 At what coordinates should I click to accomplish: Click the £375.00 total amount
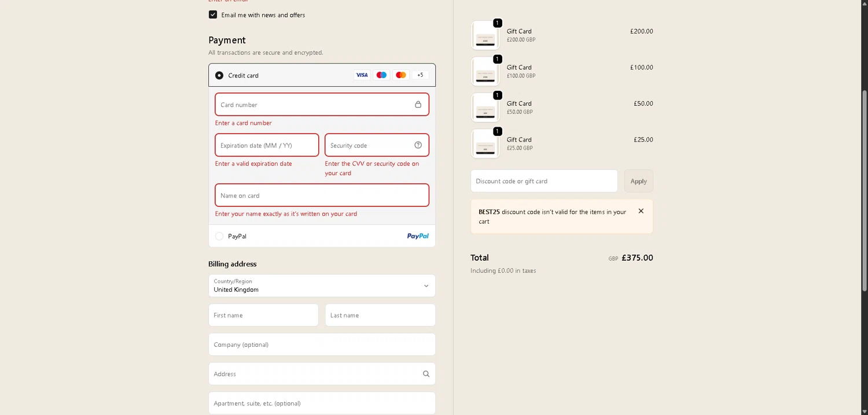[637, 258]
